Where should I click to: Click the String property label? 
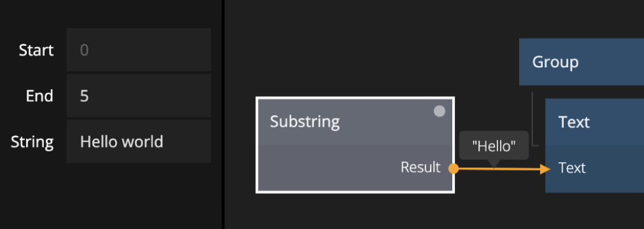pos(32,142)
